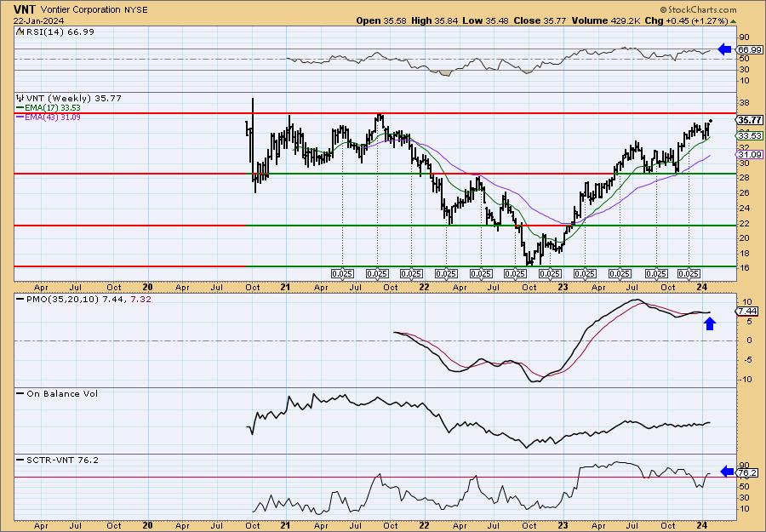
Task: Click the VNT ticker symbol in the header
Action: (x=26, y=9)
